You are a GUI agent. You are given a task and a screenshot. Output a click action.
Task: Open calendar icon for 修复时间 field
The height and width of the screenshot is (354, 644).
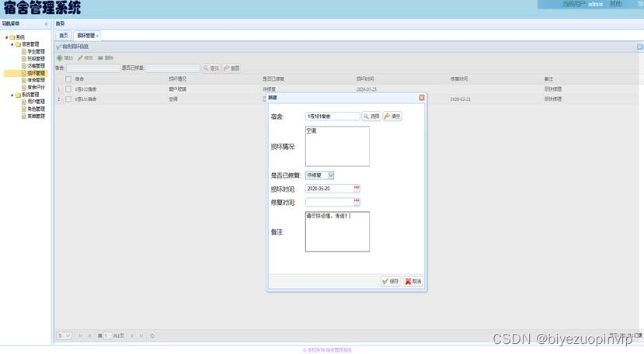[357, 202]
